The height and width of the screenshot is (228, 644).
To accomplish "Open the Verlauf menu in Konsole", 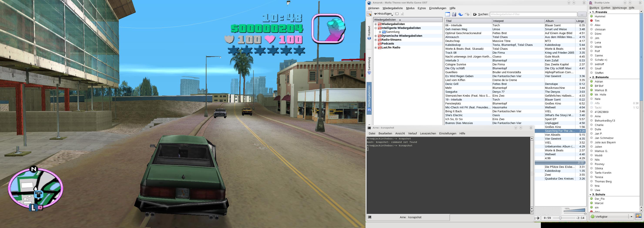I will [x=413, y=134].
